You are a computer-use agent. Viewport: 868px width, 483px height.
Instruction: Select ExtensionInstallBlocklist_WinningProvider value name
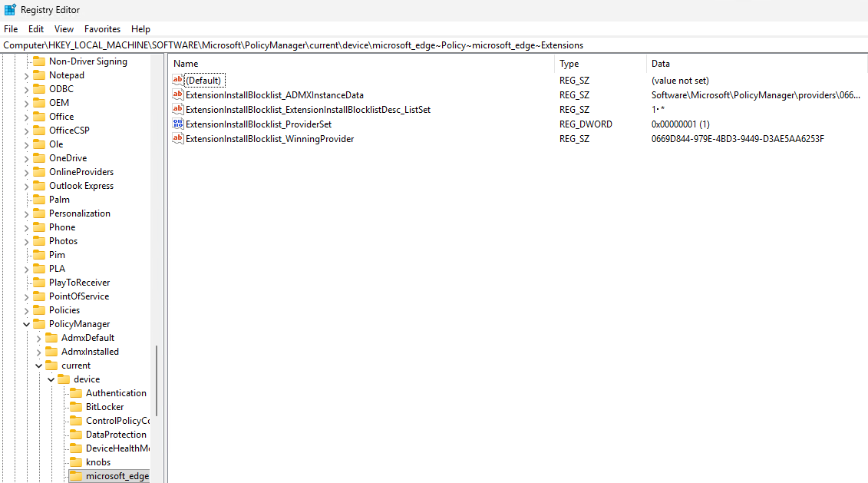click(269, 138)
